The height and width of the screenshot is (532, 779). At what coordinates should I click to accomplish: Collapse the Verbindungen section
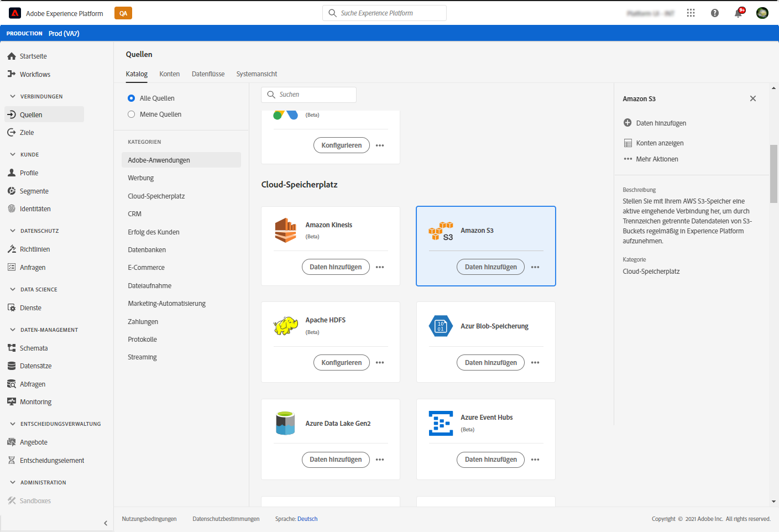(13, 96)
